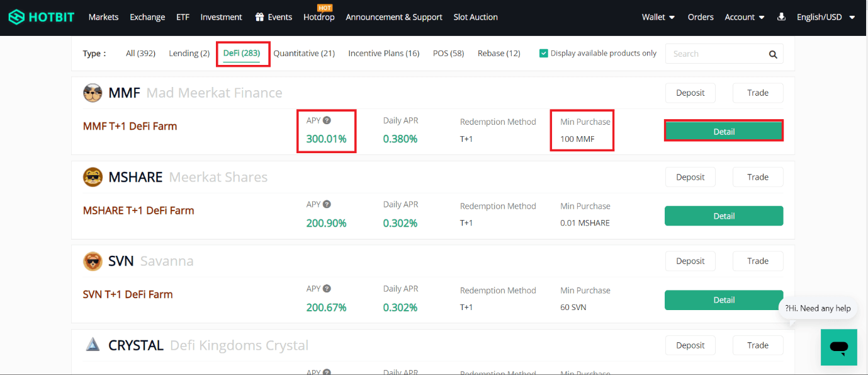Open the Slot Auction page

[476, 17]
